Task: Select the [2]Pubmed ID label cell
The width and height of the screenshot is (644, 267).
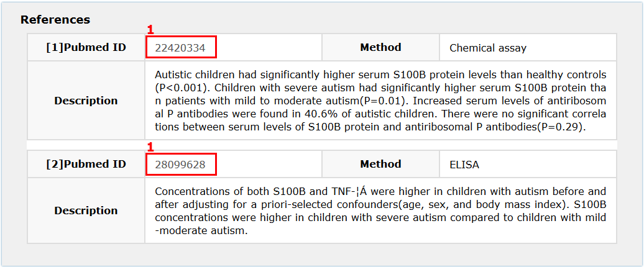Action: [86, 165]
